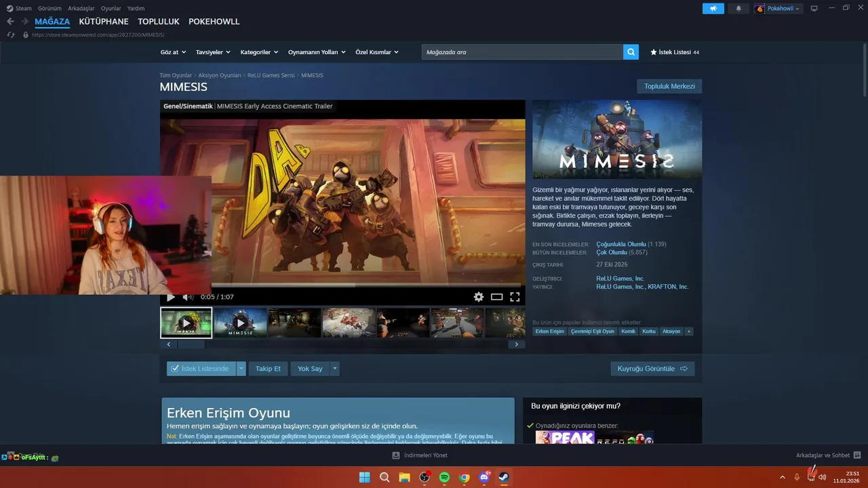Open the Göz at dropdown menu
This screenshot has width=868, height=488.
tap(173, 52)
